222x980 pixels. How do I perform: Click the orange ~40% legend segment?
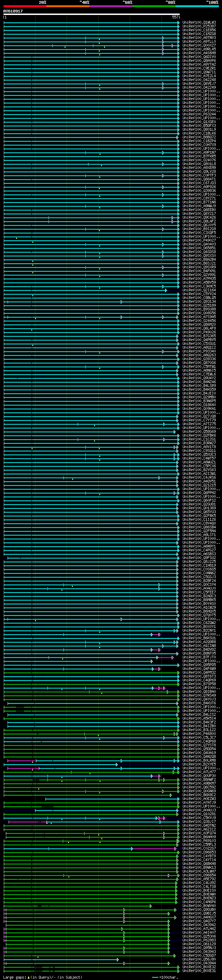(68, 6)
